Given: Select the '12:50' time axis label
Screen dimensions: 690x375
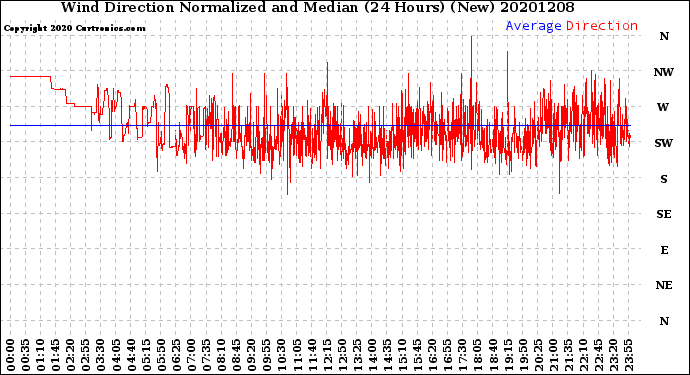Looking at the screenshot, I should 342,355.
